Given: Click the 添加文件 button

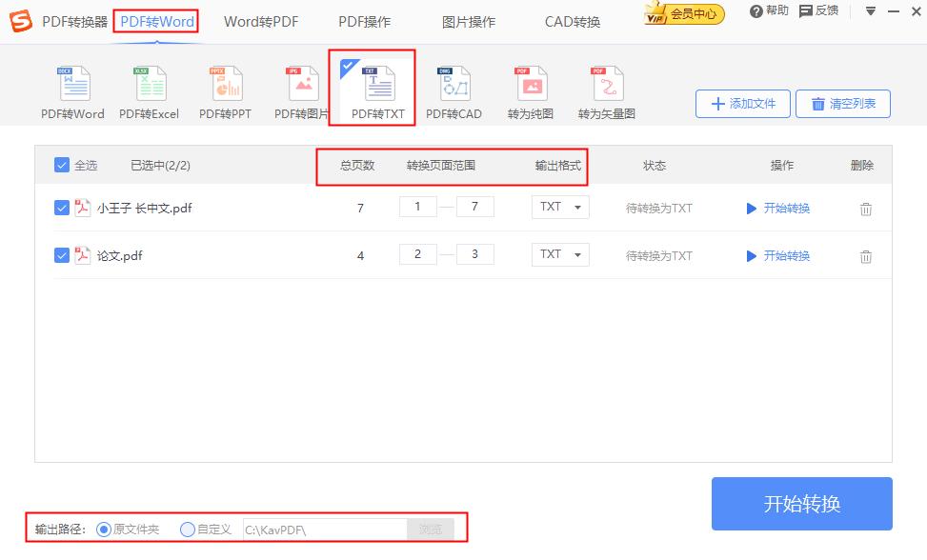Looking at the screenshot, I should pos(742,104).
